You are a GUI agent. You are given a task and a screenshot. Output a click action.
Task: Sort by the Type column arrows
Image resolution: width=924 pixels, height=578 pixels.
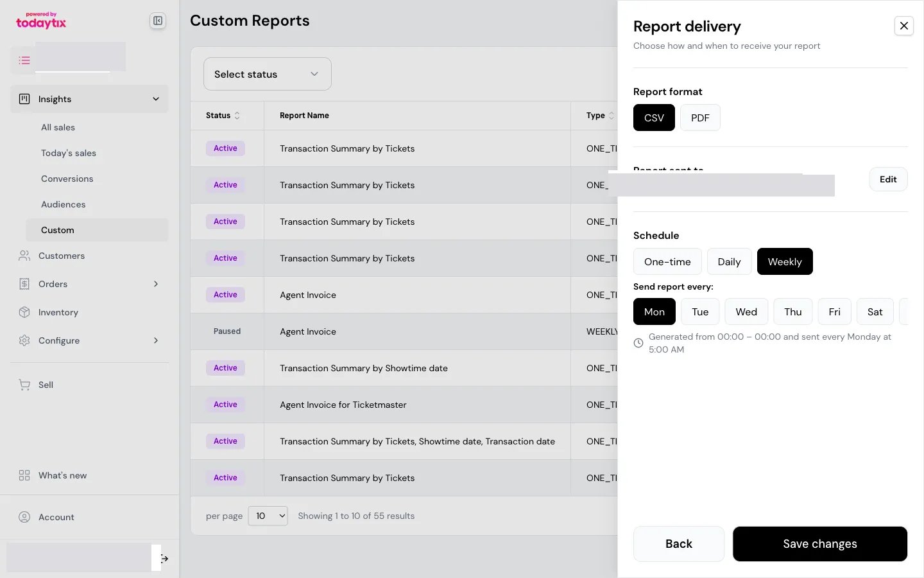(611, 116)
